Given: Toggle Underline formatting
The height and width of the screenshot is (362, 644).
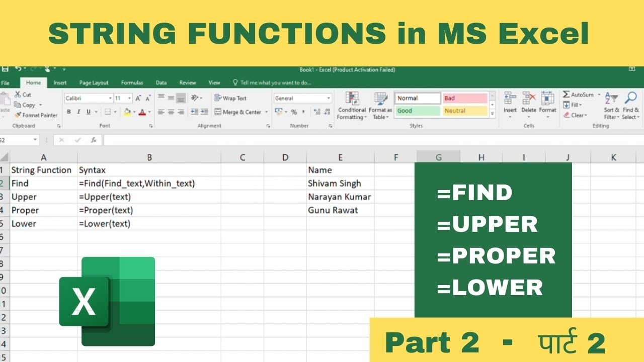Looking at the screenshot, I should coord(89,112).
